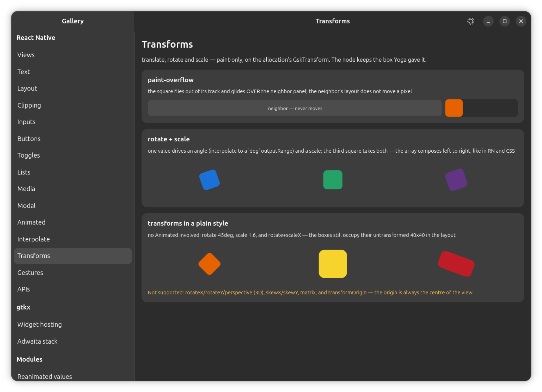This screenshot has width=542, height=392.
Task: Maximize the Gallery window
Action: pos(505,21)
